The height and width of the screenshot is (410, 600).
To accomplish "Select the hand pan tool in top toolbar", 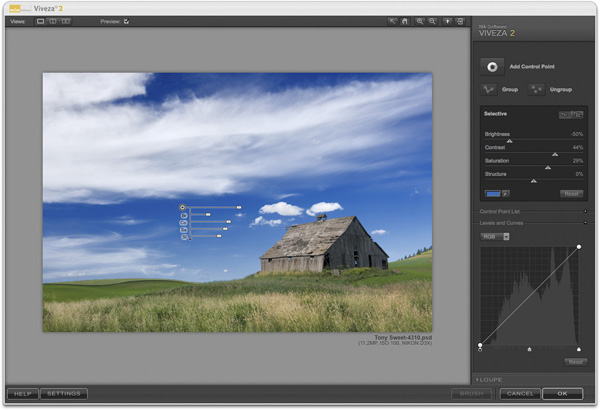I will coord(407,20).
